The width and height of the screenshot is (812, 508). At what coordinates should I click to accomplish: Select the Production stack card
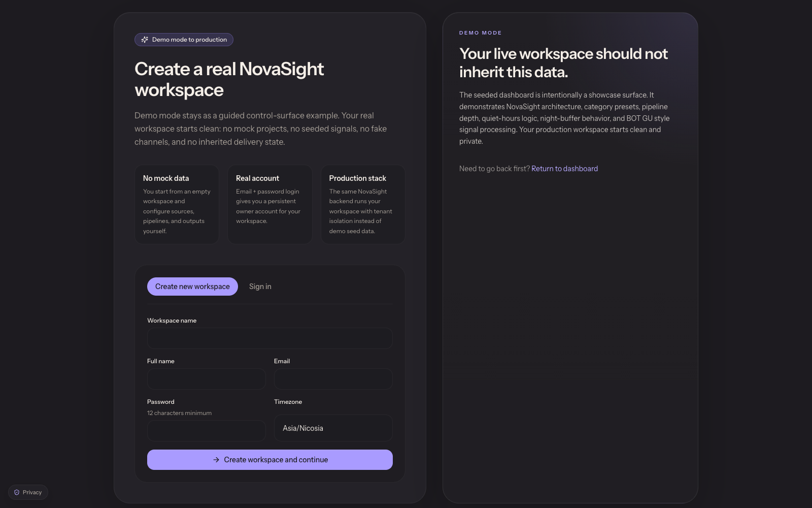click(363, 204)
